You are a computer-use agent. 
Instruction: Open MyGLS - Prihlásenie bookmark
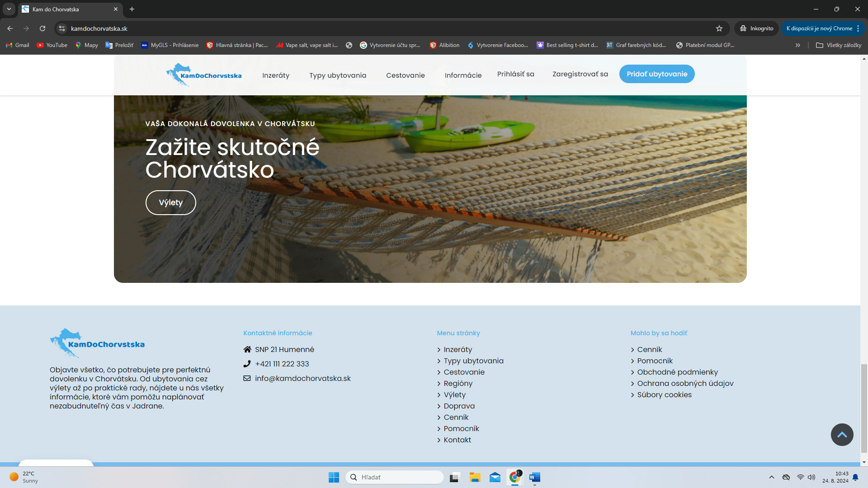(x=170, y=45)
